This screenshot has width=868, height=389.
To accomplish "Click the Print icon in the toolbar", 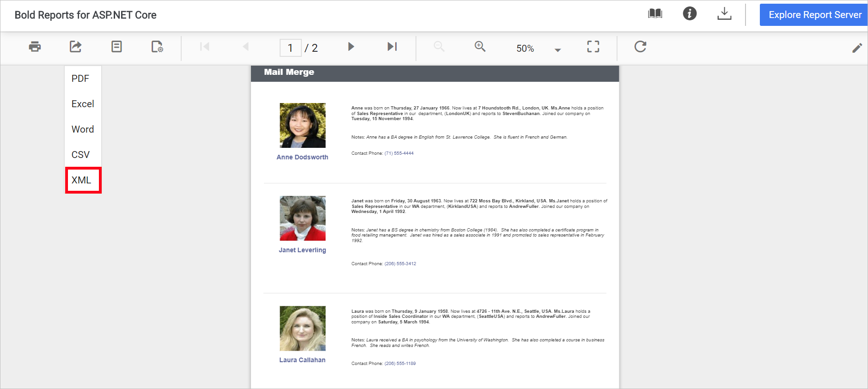I will 35,47.
